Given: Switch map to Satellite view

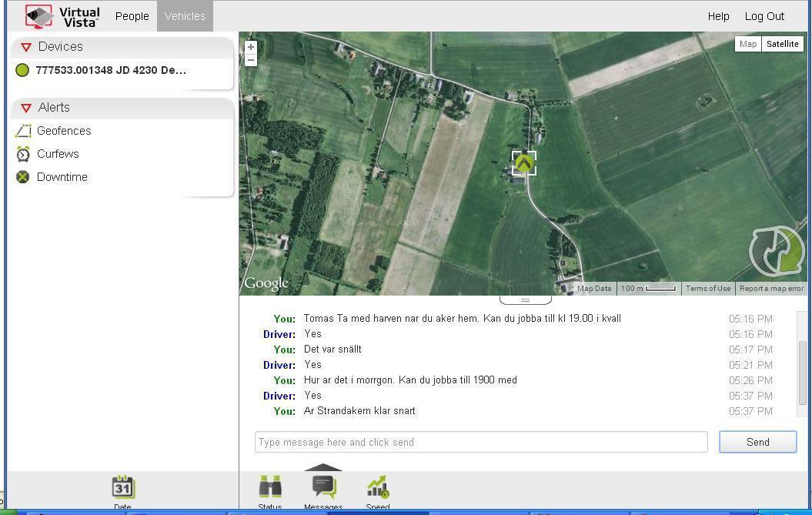Looking at the screenshot, I should (x=782, y=44).
